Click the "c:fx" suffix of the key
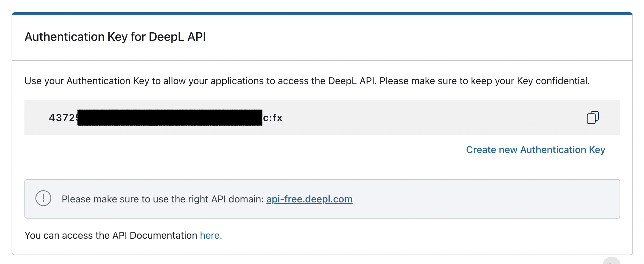644x264 pixels. coord(273,118)
